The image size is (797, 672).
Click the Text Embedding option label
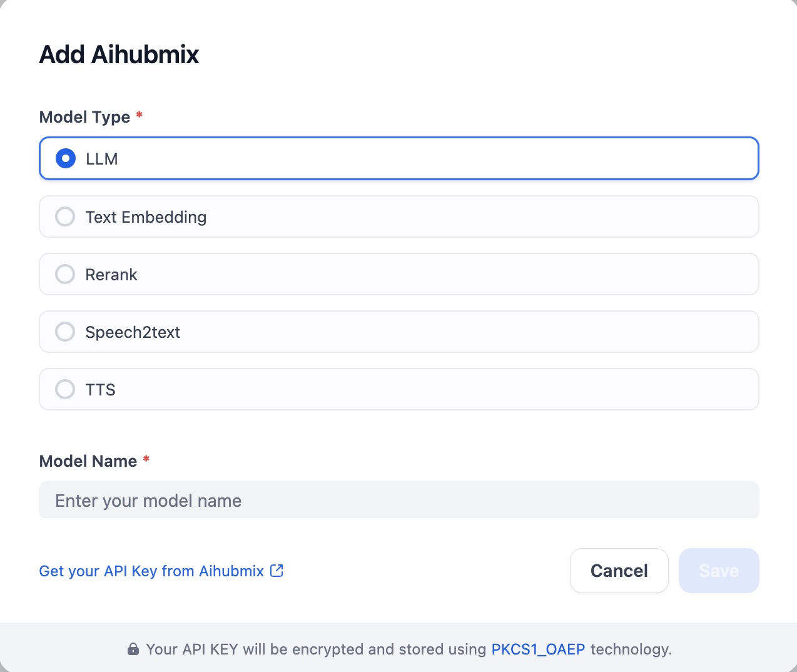(x=146, y=217)
